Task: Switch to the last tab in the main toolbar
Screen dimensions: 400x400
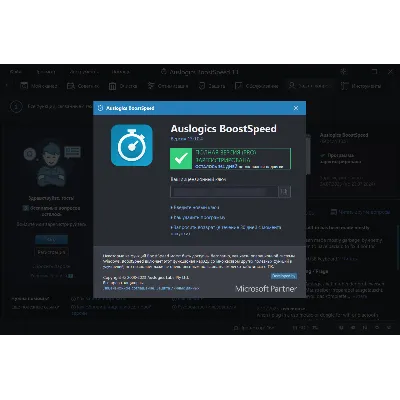Action: tap(361, 86)
